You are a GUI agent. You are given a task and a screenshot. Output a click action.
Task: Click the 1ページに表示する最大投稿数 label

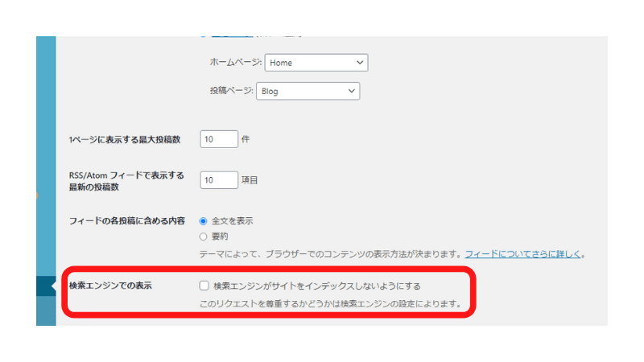125,139
